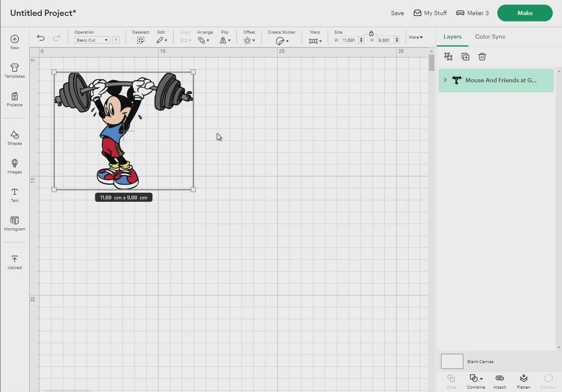Expand the Mouse And Friends layer group
This screenshot has height=392, width=562.
click(445, 80)
